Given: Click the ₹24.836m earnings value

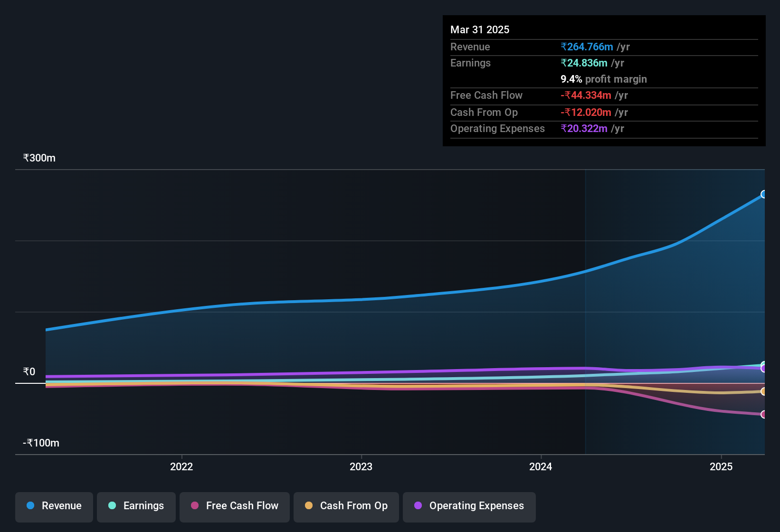Looking at the screenshot, I should (584, 63).
